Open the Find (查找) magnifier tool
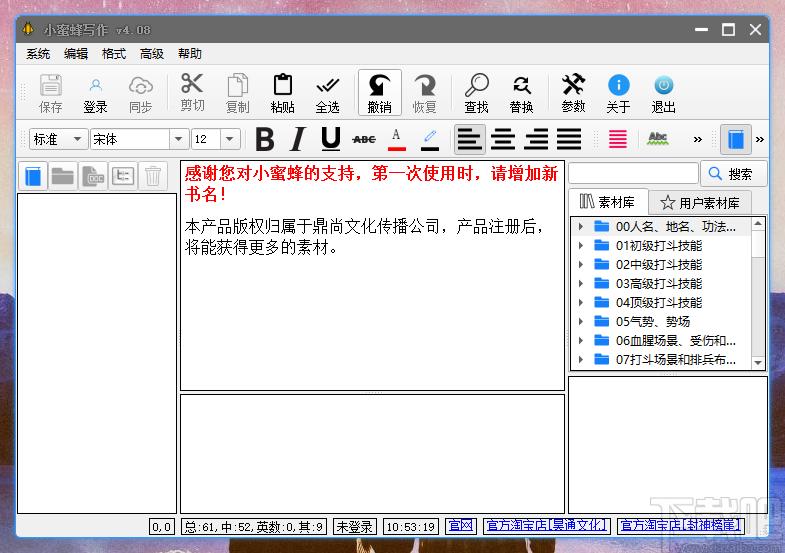Viewport: 785px width, 553px height. 477,92
